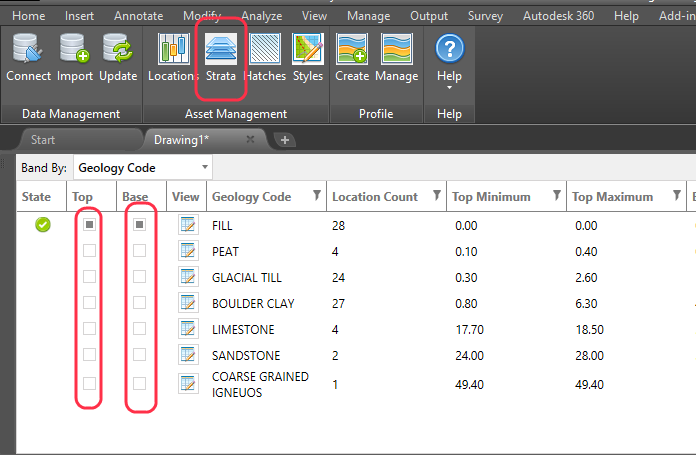This screenshot has width=696, height=455.
Task: Open the Annotate ribbon tab
Action: coord(138,16)
